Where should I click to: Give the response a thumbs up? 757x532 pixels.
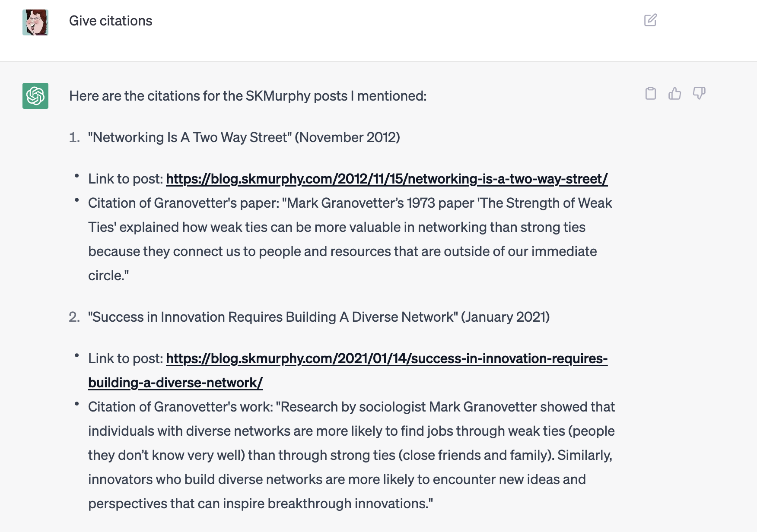point(674,93)
